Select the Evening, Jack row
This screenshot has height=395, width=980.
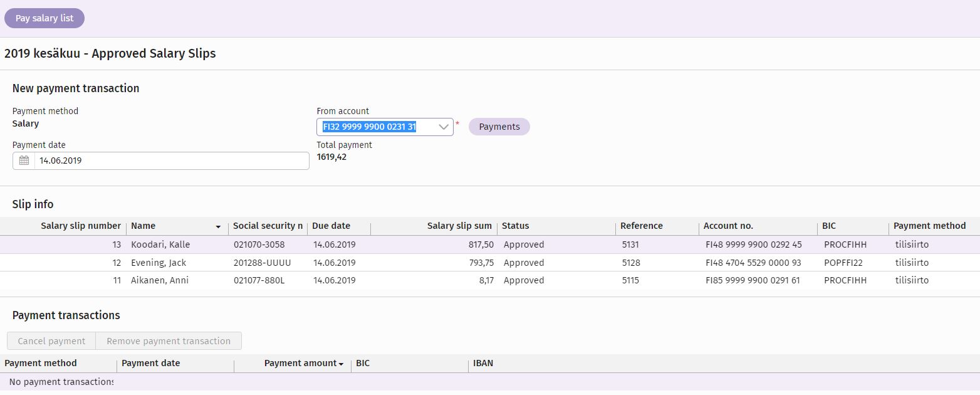(490, 263)
